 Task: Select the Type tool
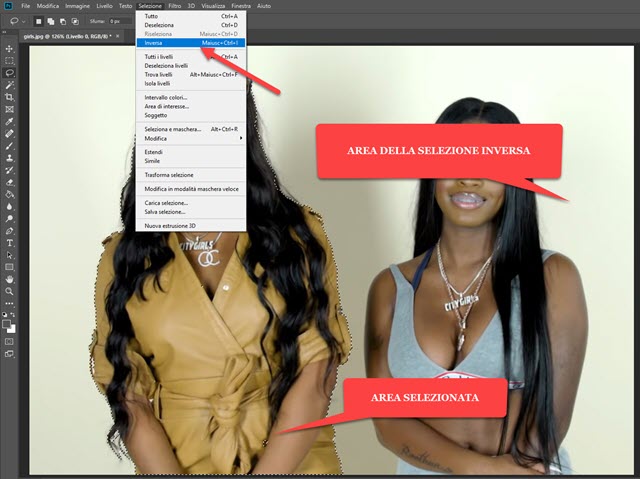click(x=9, y=243)
